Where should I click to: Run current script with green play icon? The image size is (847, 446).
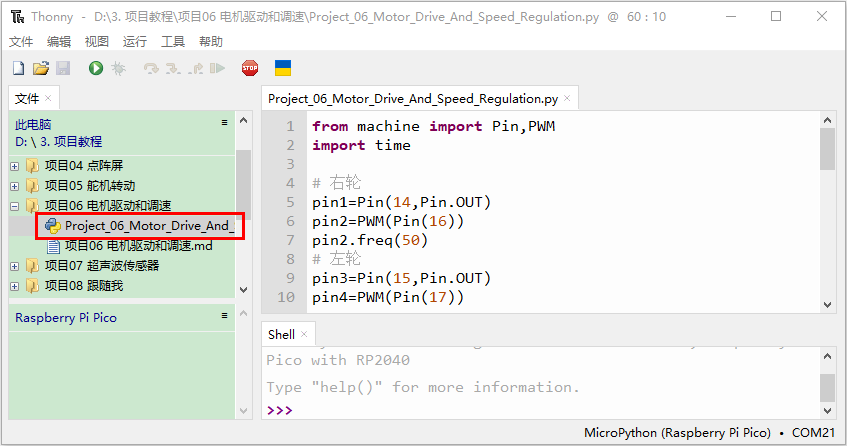[96, 68]
